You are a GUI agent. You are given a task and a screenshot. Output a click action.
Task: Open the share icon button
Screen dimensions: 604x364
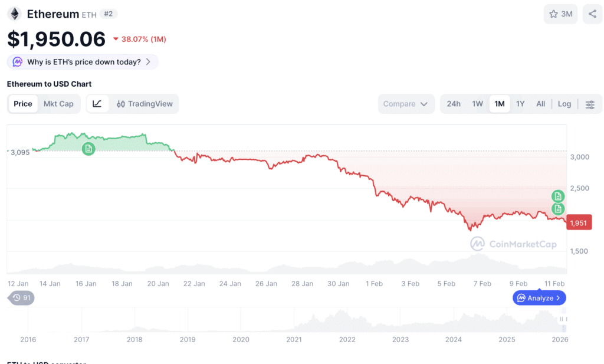(x=592, y=14)
